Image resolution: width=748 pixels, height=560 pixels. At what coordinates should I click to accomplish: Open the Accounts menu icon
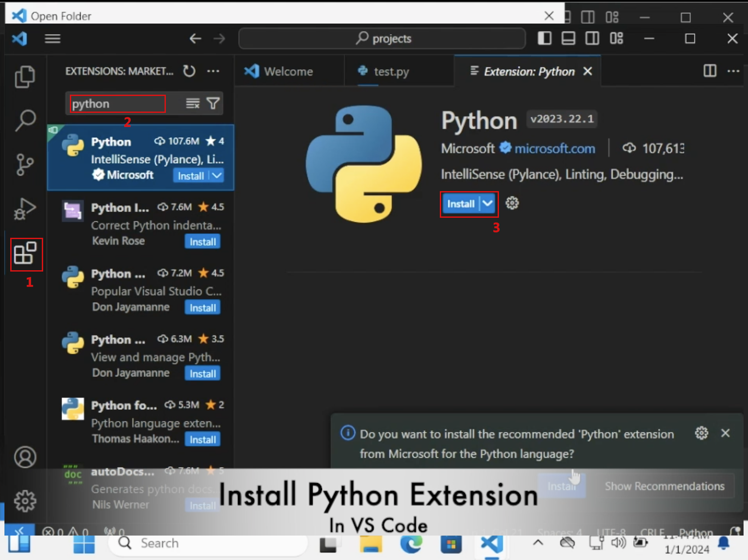(x=25, y=457)
